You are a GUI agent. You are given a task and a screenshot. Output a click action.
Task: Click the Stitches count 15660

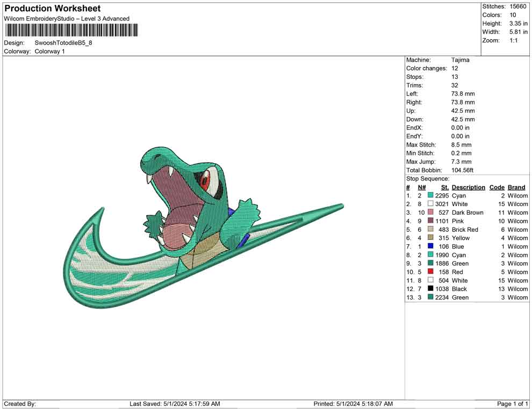[x=519, y=6]
